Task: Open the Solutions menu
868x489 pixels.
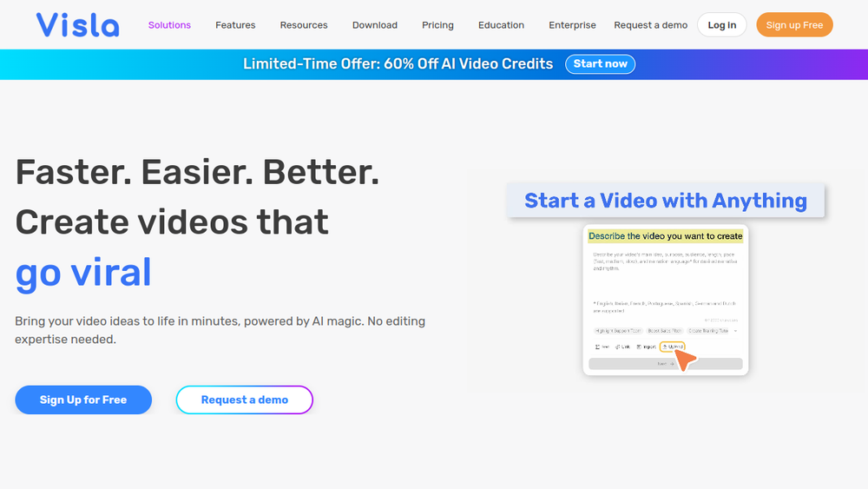Action: coord(169,25)
